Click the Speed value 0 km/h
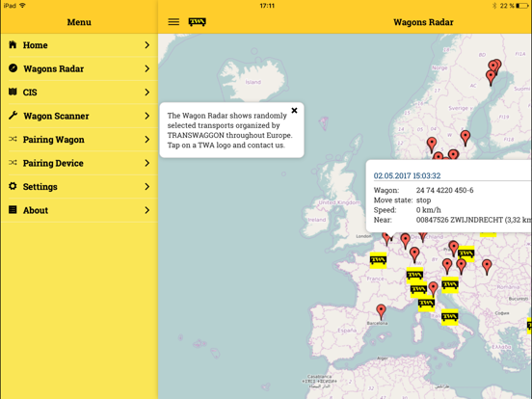The width and height of the screenshot is (532, 399). [429, 210]
